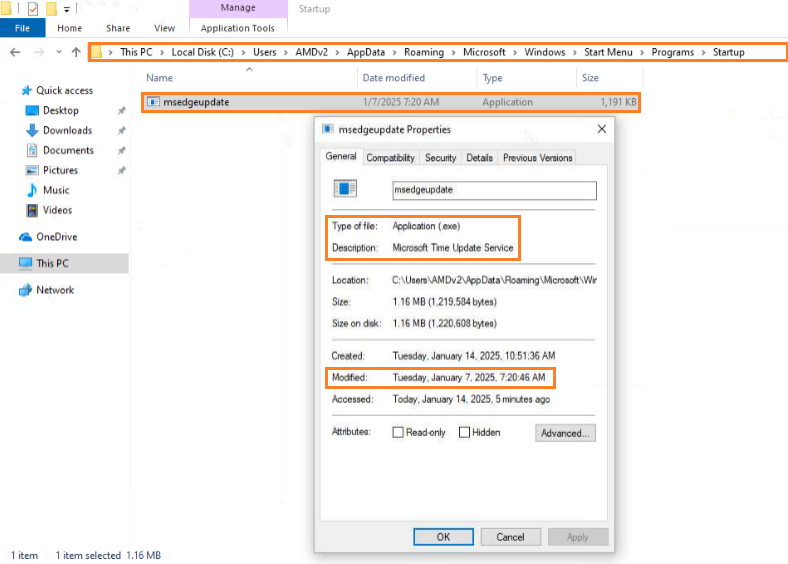Click the address bar folder icon
Viewport: 788px width, 564px height.
point(96,52)
